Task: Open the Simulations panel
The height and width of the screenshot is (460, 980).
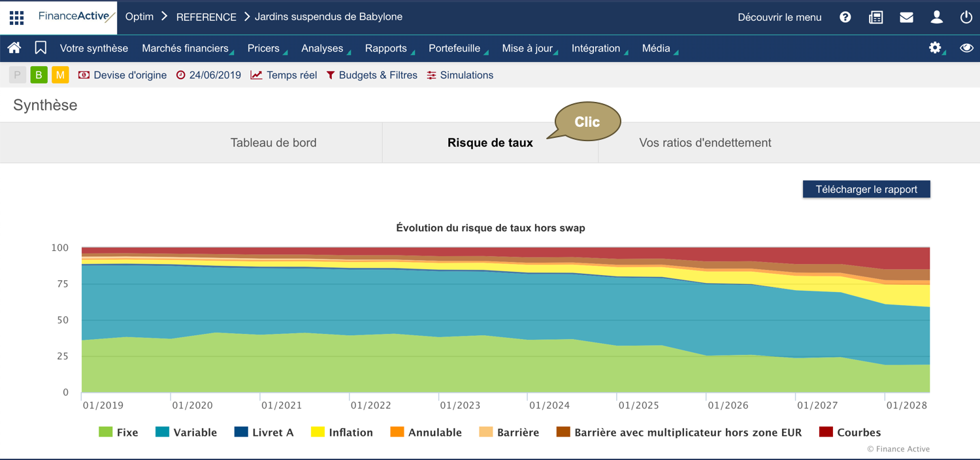Action: (x=460, y=74)
